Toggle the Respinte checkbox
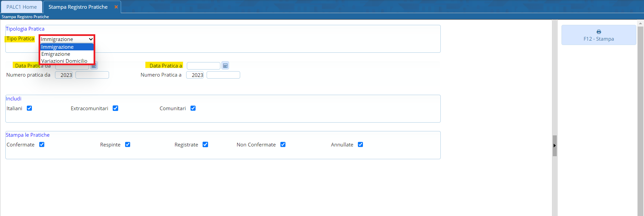644x216 pixels. pyautogui.click(x=127, y=144)
